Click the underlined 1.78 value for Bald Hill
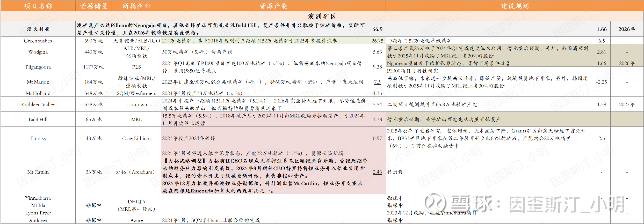 (377, 120)
